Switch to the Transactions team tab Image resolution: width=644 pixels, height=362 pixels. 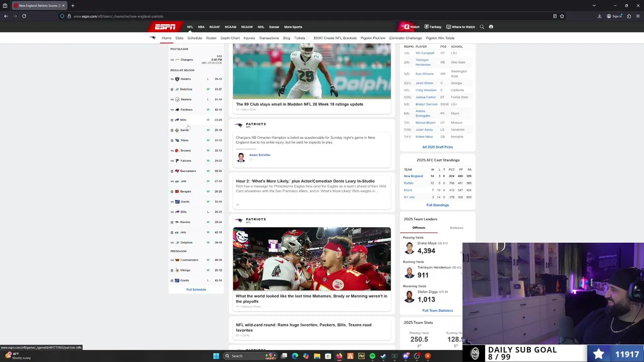[x=269, y=38]
